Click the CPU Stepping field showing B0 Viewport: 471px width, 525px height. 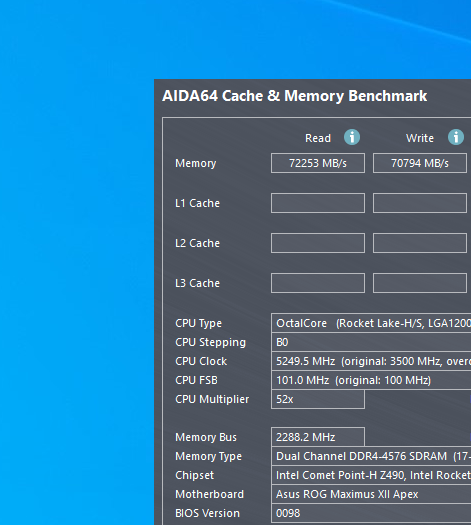(371, 342)
